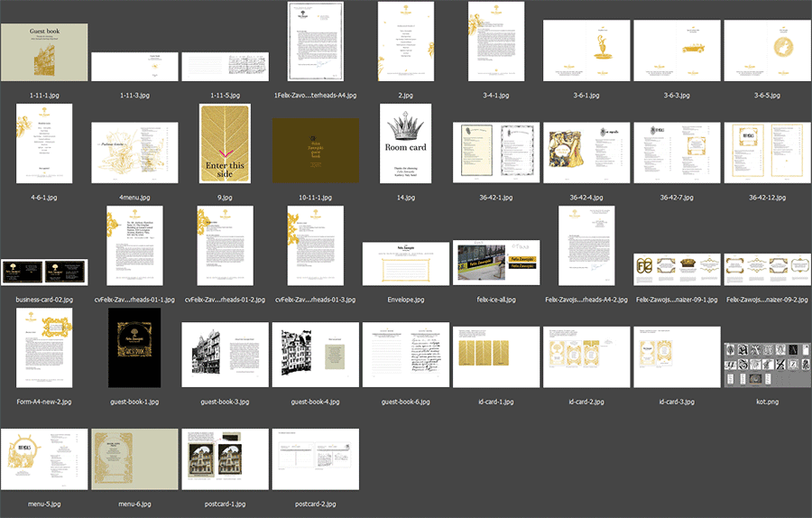
Task: Select the 3-6-3.jpg car illustration thumbnail
Action: (676, 50)
